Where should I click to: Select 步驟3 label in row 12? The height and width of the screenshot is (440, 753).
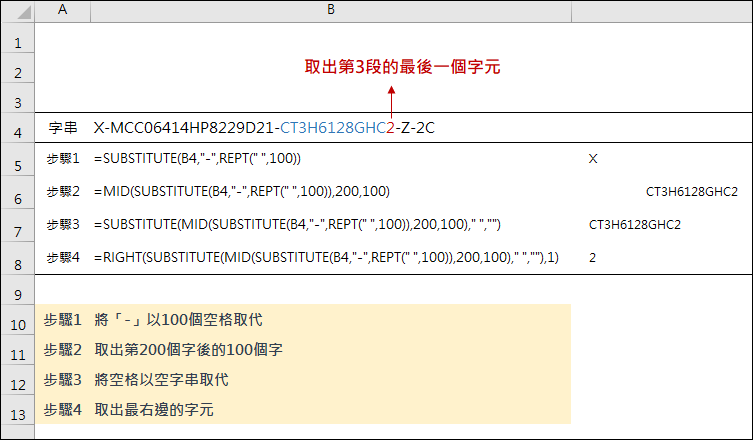click(63, 379)
